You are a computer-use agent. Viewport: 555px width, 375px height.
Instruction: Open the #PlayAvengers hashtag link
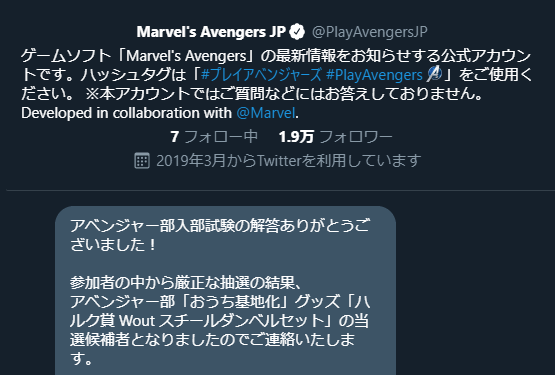[374, 75]
